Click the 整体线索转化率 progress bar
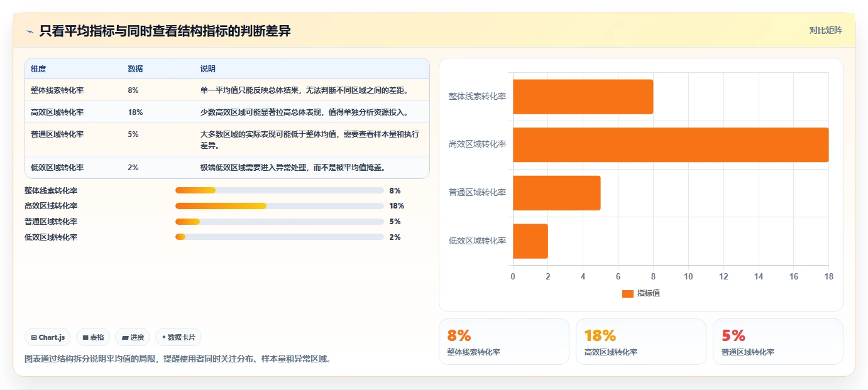The image size is (868, 390). (280, 190)
